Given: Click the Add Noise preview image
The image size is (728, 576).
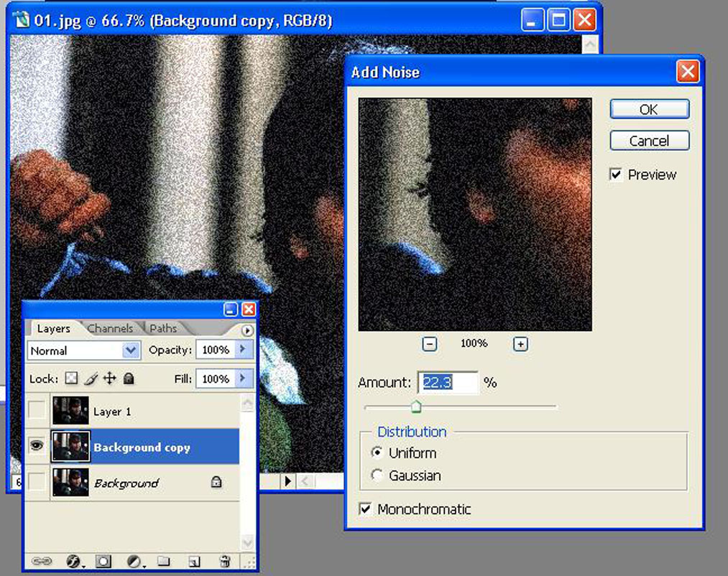Looking at the screenshot, I should point(475,215).
